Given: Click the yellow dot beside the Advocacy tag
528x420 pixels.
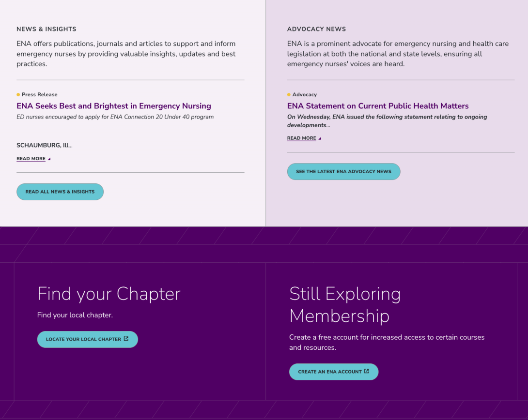Looking at the screenshot, I should point(289,94).
